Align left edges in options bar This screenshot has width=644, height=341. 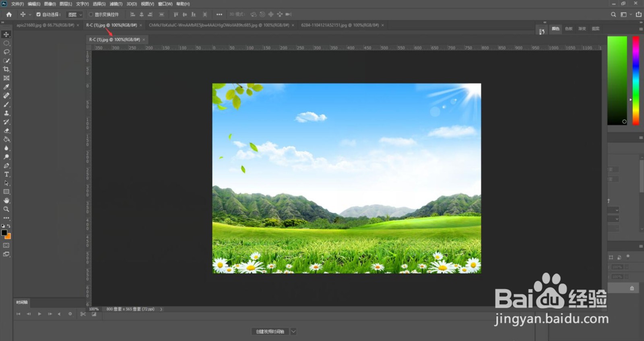pyautogui.click(x=132, y=15)
